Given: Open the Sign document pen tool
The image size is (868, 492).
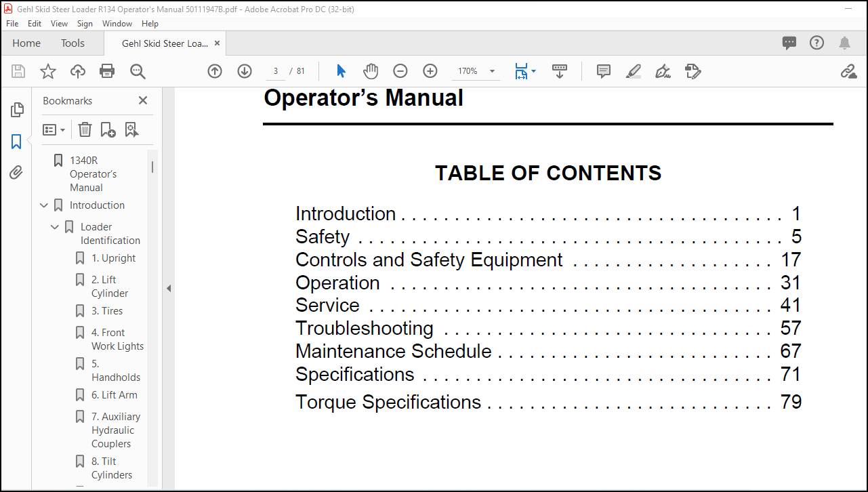Looking at the screenshot, I should tap(663, 71).
